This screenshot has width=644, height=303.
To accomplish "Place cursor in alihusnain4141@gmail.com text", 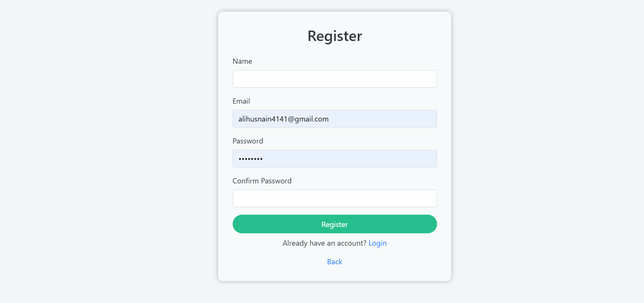I will click(283, 119).
